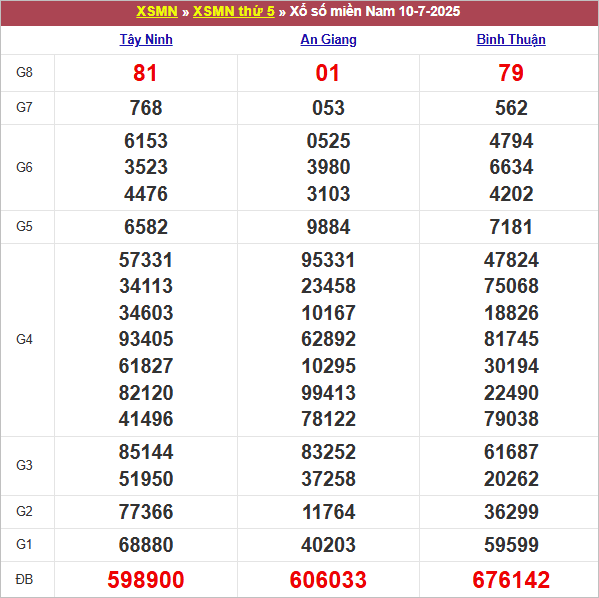Click An Giang special prize 606033
This screenshot has width=599, height=598.
[x=328, y=580]
